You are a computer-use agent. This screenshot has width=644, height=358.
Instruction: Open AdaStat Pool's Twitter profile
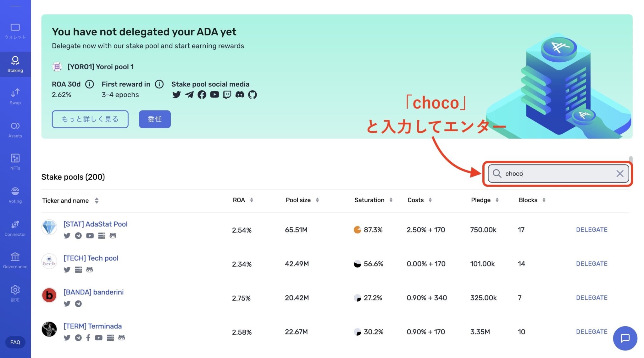click(x=67, y=236)
